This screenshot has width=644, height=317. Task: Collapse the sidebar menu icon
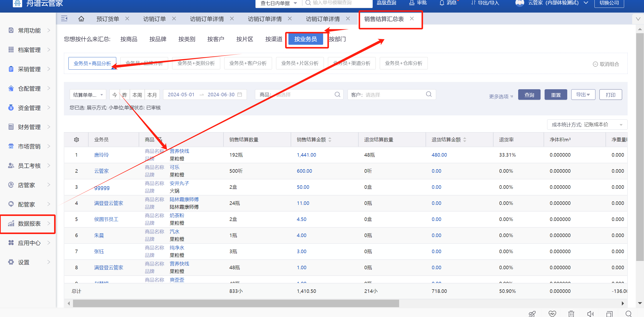coord(64,19)
